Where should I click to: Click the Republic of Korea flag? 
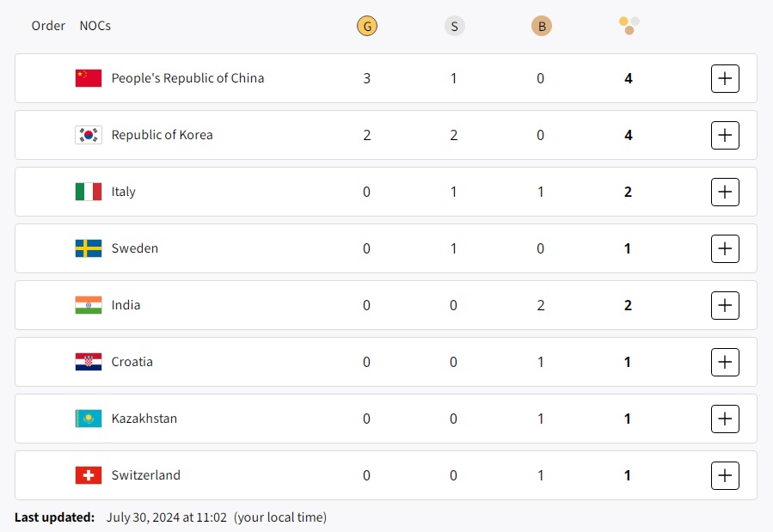(89, 135)
